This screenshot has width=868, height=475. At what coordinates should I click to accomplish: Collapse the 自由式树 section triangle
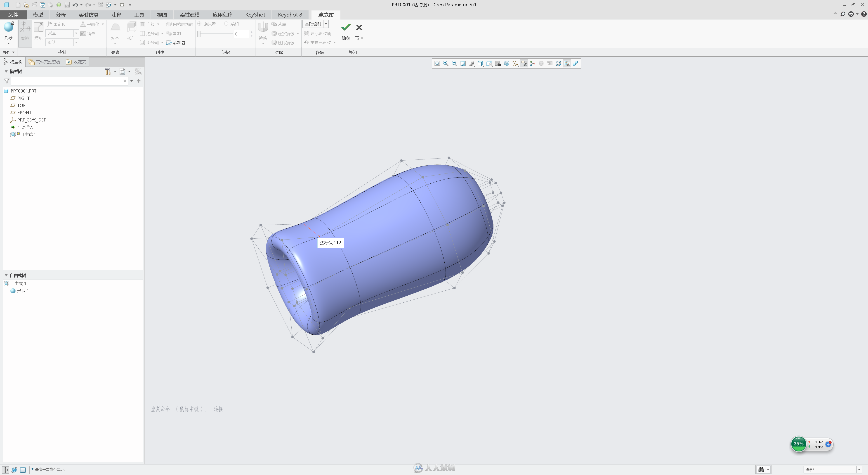point(6,275)
